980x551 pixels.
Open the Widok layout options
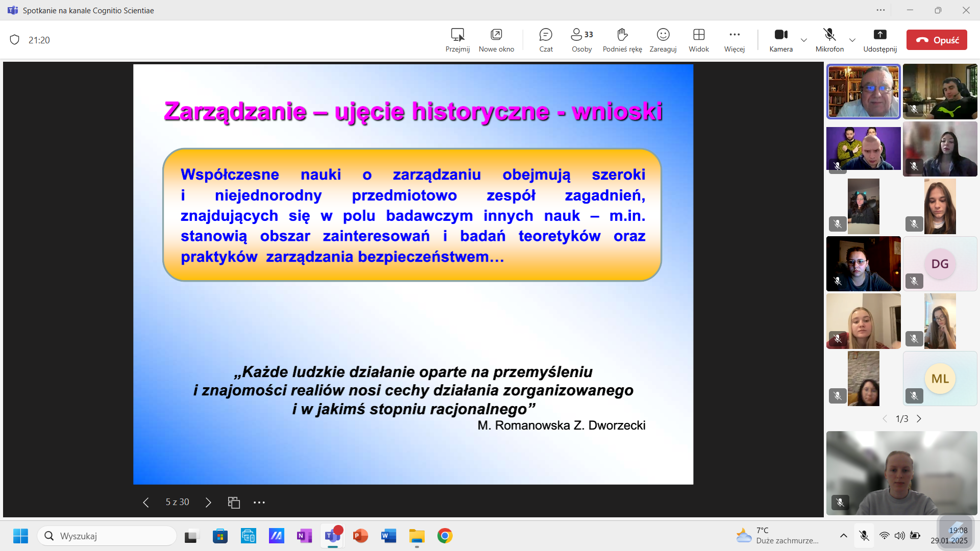[x=699, y=40]
